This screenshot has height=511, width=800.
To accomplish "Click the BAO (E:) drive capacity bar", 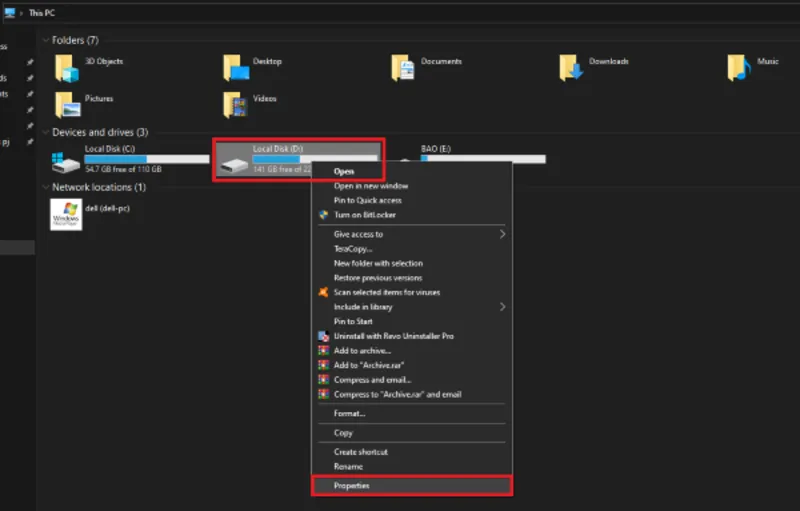I will coord(483,159).
